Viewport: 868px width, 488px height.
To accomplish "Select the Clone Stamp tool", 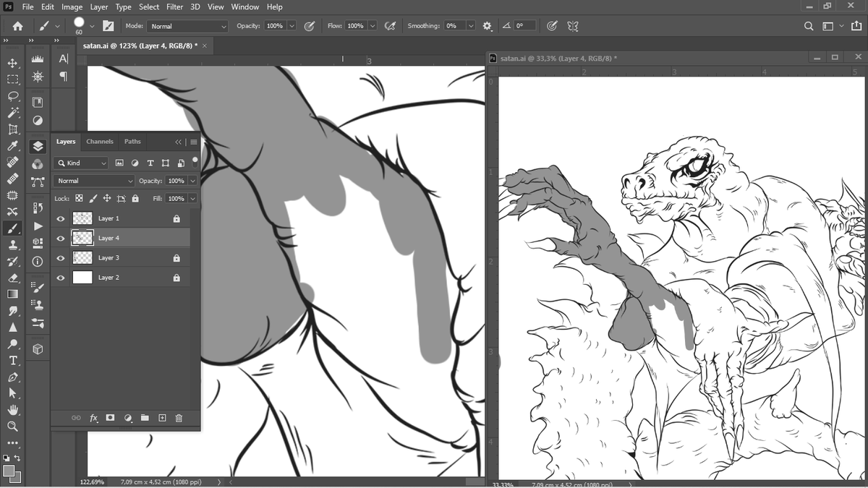I will pyautogui.click(x=13, y=244).
